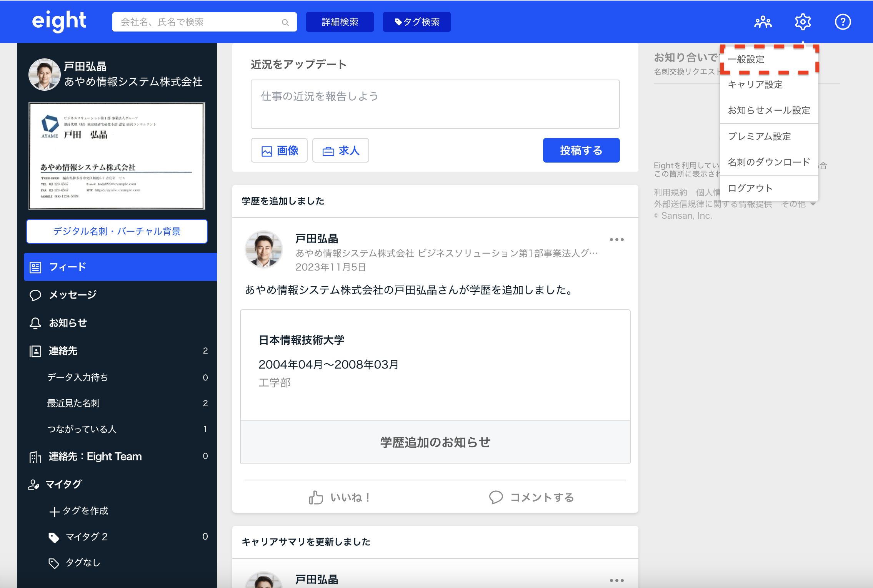Expand the その他 footer dropdown
Viewport: 873px width, 588px height.
point(798,204)
